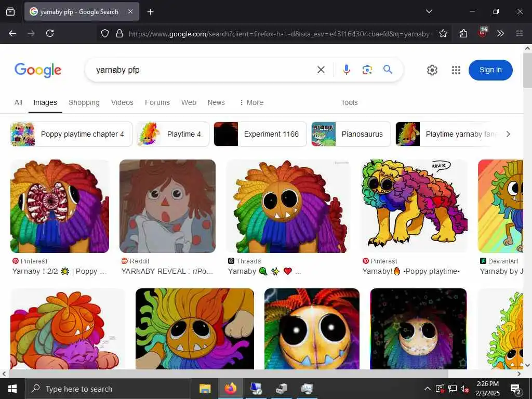Open the tracking protection shield icon
Screen dimensions: 532x399
click(105, 33)
